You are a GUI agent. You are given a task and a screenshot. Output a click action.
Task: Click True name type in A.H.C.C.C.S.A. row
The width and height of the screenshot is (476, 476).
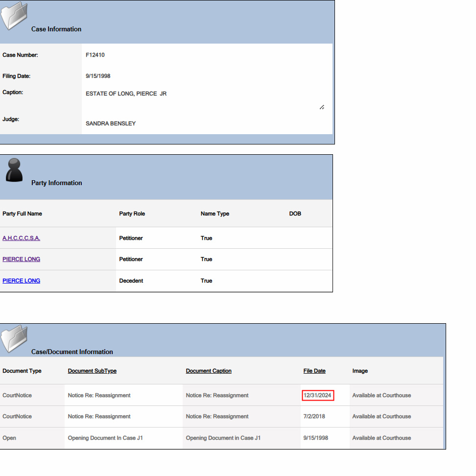tap(207, 238)
